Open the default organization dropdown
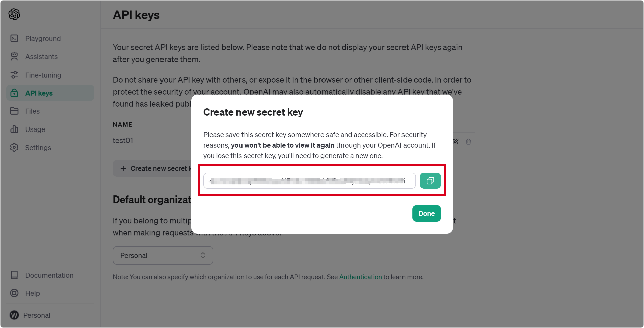 point(163,255)
